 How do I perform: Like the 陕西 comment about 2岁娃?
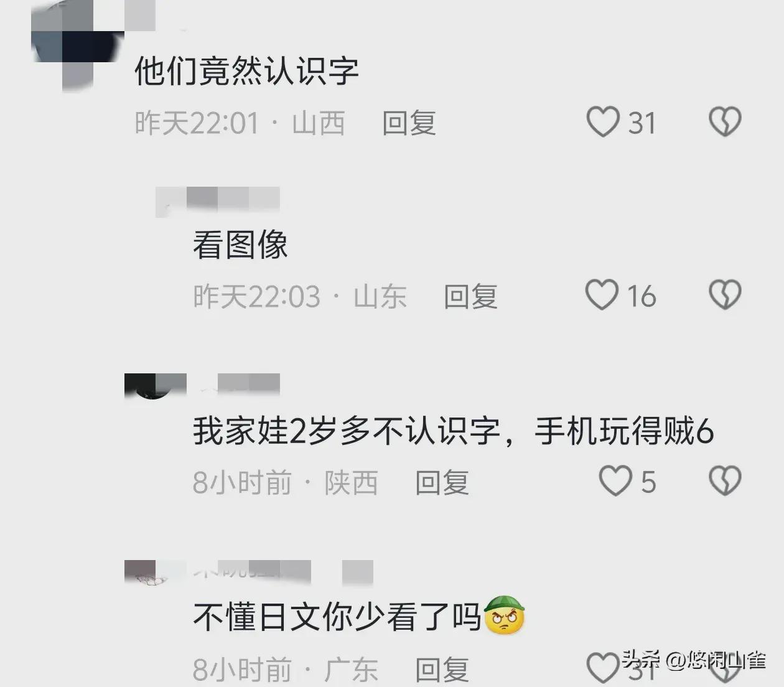(x=615, y=481)
